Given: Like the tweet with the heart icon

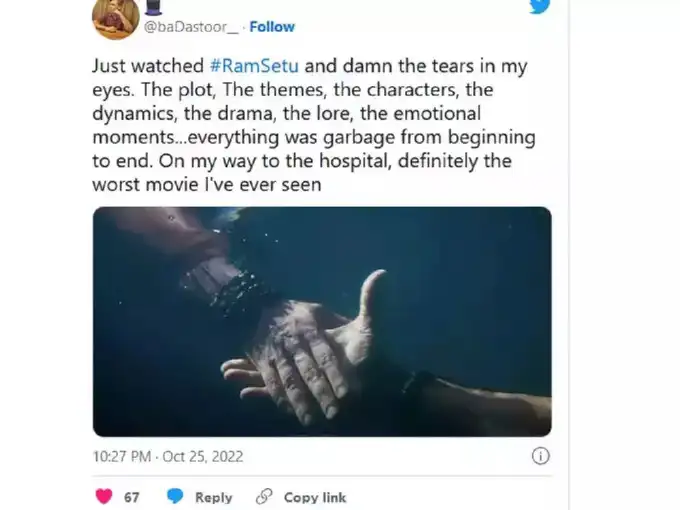Looking at the screenshot, I should point(103,496).
